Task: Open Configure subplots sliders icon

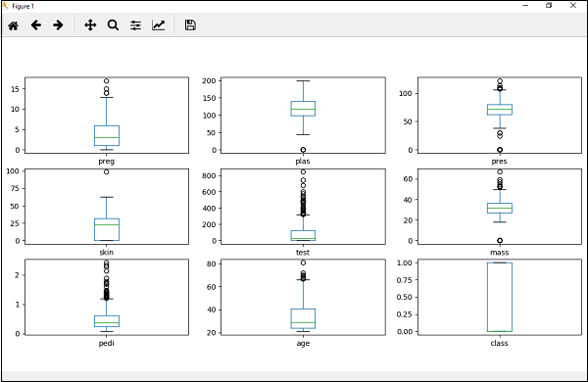Action: (x=136, y=25)
